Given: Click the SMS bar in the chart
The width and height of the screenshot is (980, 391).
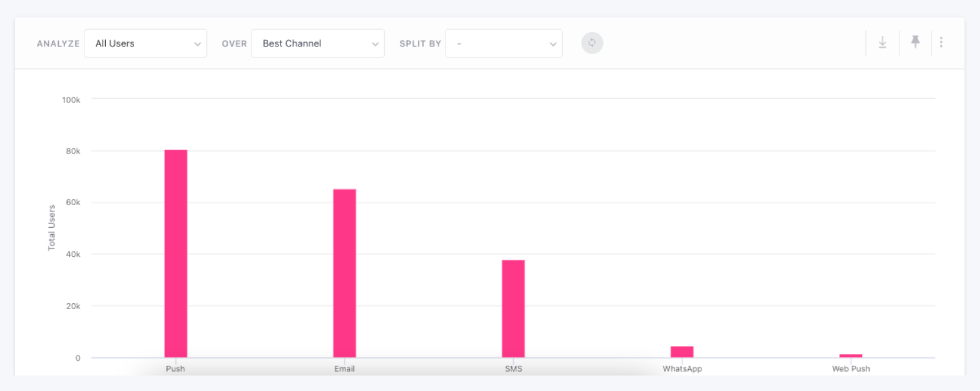Looking at the screenshot, I should [x=513, y=308].
